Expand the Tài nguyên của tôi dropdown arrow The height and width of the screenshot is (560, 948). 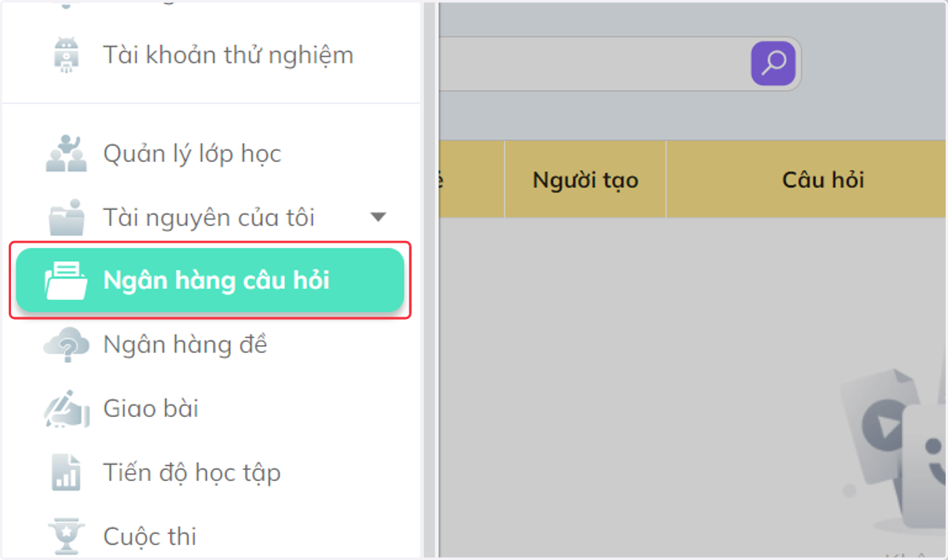click(378, 217)
